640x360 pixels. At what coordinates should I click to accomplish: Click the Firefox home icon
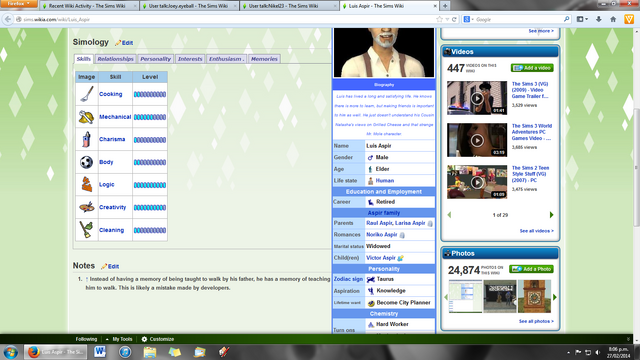[613, 19]
